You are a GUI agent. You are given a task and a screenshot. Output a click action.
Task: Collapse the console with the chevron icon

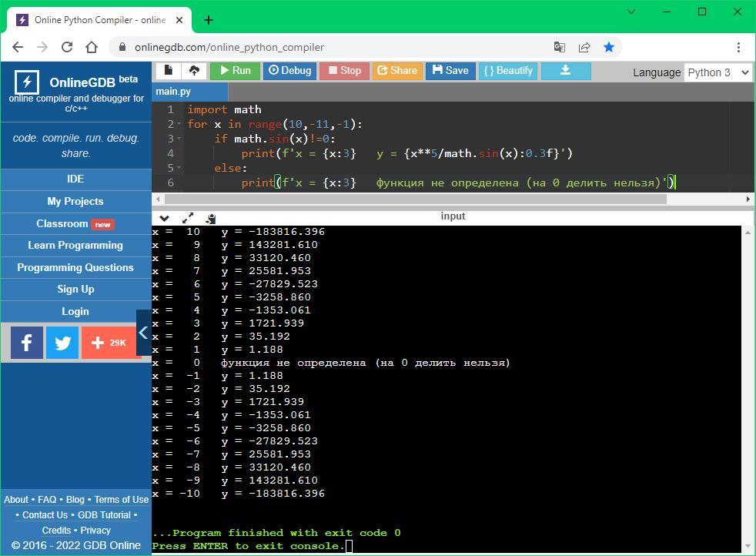(x=164, y=218)
